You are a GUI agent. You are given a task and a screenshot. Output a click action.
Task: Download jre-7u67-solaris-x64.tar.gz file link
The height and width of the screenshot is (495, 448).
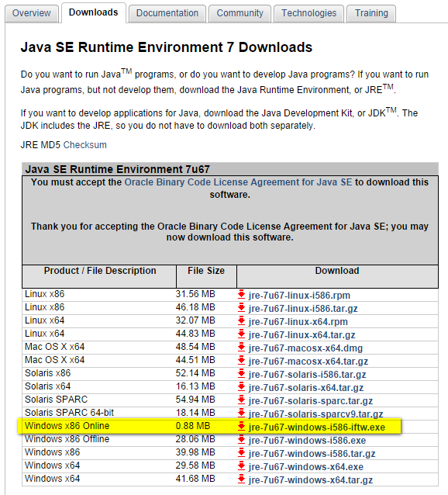coord(306,388)
